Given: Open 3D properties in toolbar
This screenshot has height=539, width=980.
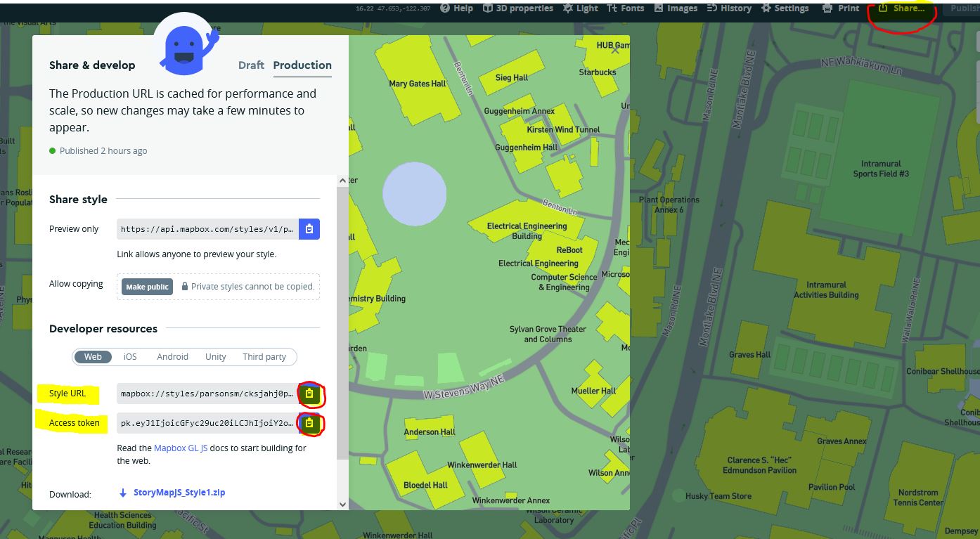Looking at the screenshot, I should [518, 8].
